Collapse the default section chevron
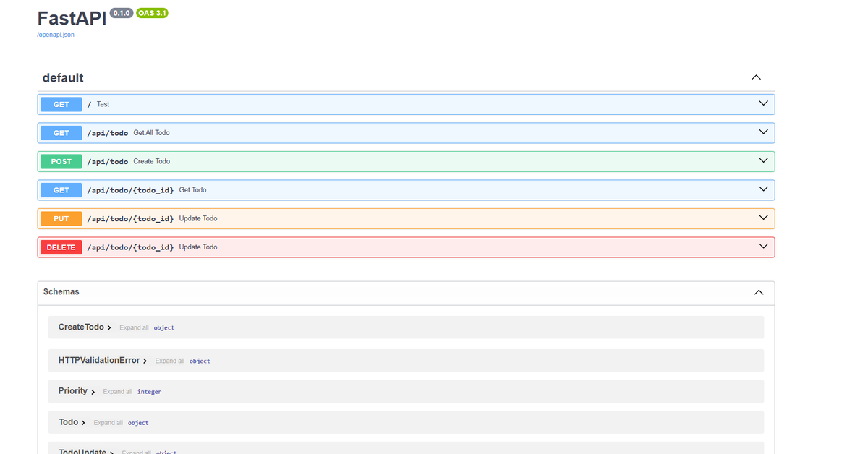Image resolution: width=868 pixels, height=454 pixels. pyautogui.click(x=756, y=77)
